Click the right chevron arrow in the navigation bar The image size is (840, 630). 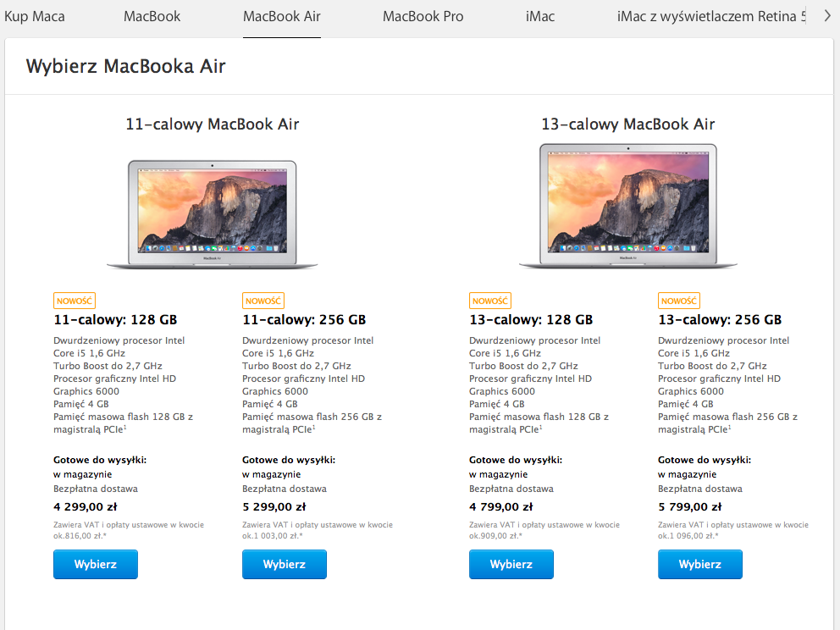(827, 16)
